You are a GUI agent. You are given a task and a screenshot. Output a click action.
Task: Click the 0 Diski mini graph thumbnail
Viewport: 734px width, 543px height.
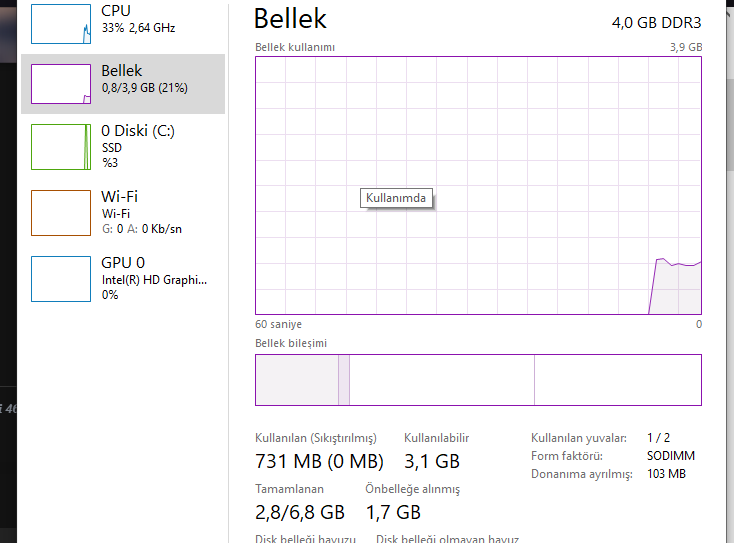(60, 146)
